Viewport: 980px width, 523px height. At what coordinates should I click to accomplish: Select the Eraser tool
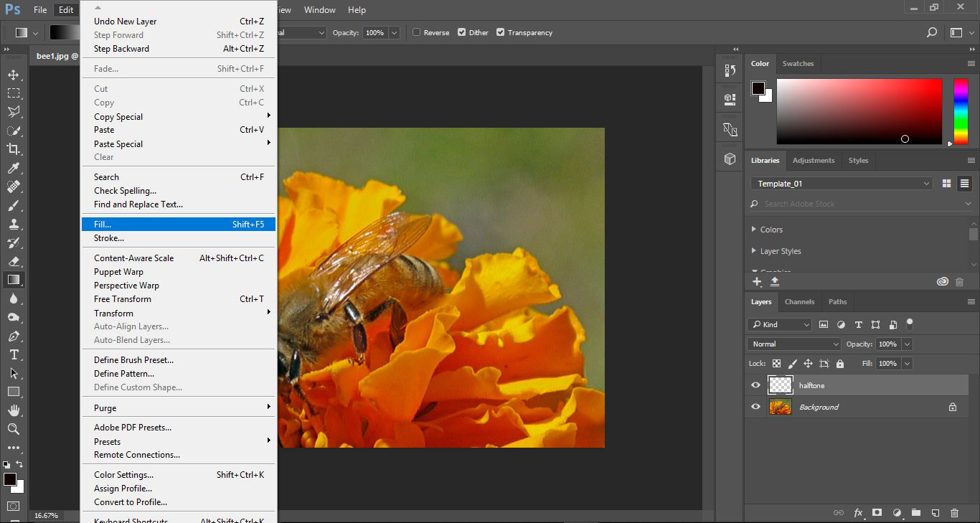(14, 261)
